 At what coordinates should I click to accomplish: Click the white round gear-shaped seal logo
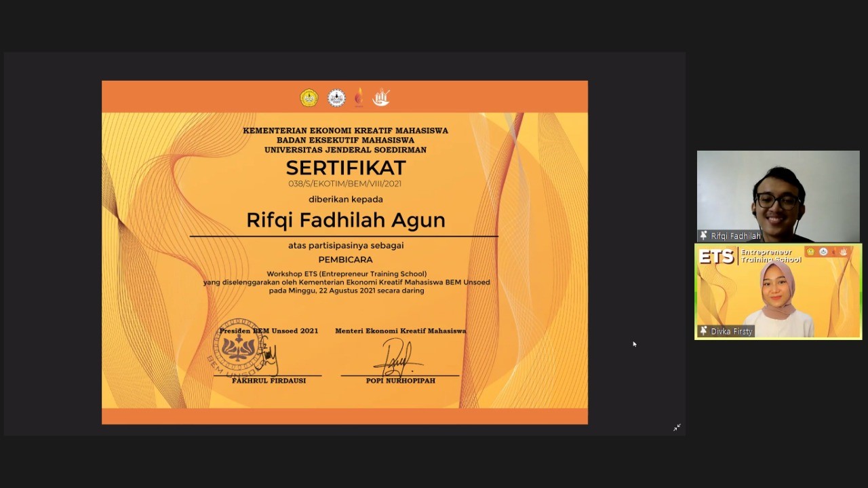336,98
